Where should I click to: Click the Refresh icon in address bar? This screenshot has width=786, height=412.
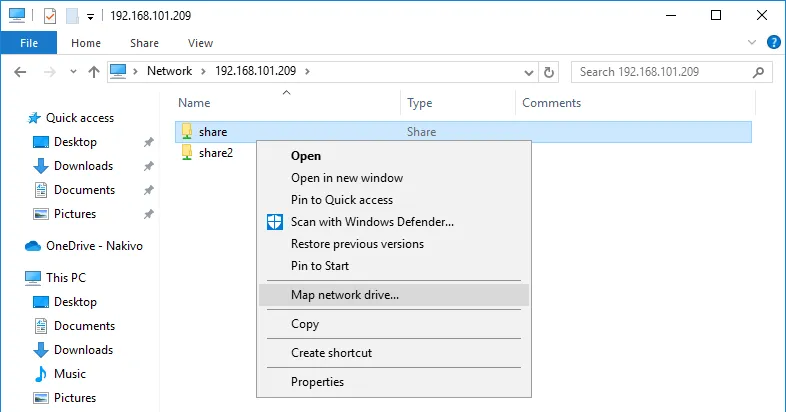(x=548, y=72)
